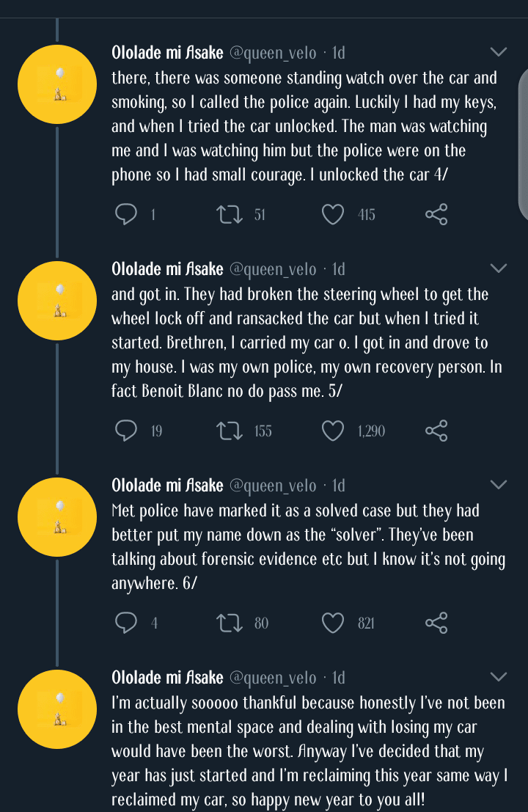Reply to the tweet ending in 4/
This screenshot has width=528, height=812.
click(x=127, y=214)
